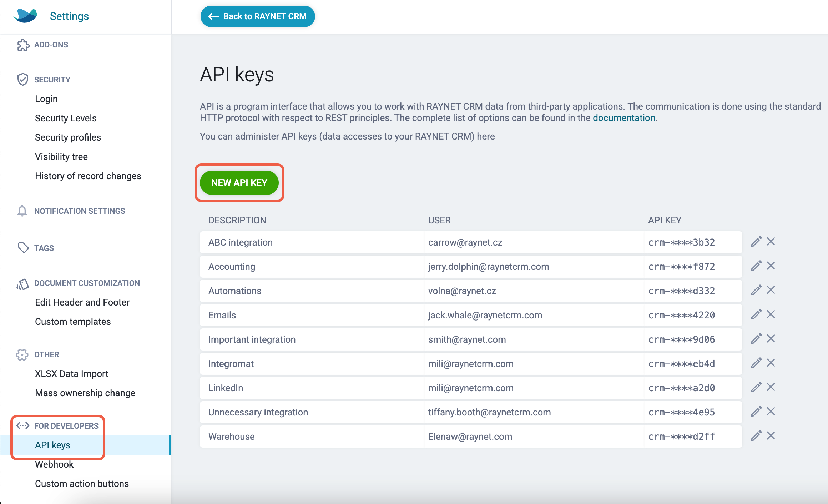Click the RAYNET logo icon
828x504 pixels.
pyautogui.click(x=25, y=16)
